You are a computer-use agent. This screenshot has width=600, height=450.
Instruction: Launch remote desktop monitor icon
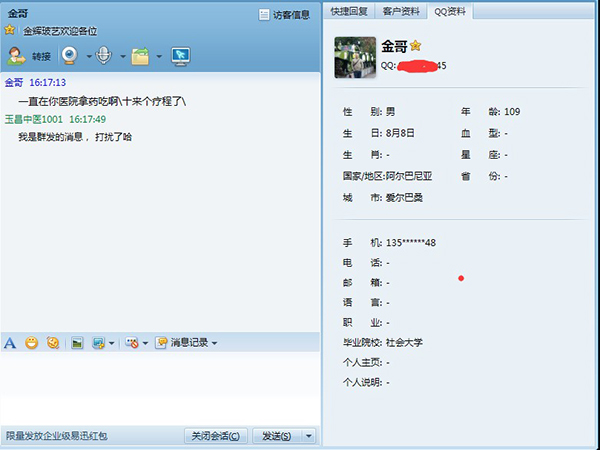[x=181, y=56]
